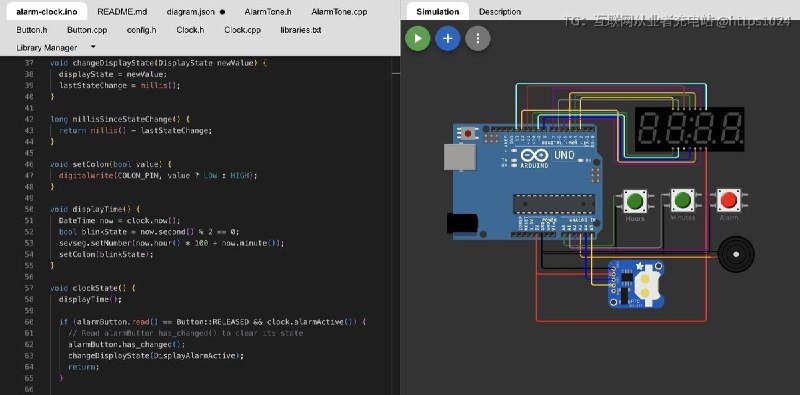Click the 'lastStateChange = millis();' line
Image resolution: width=800 pixels, height=395 pixels.
pos(119,85)
